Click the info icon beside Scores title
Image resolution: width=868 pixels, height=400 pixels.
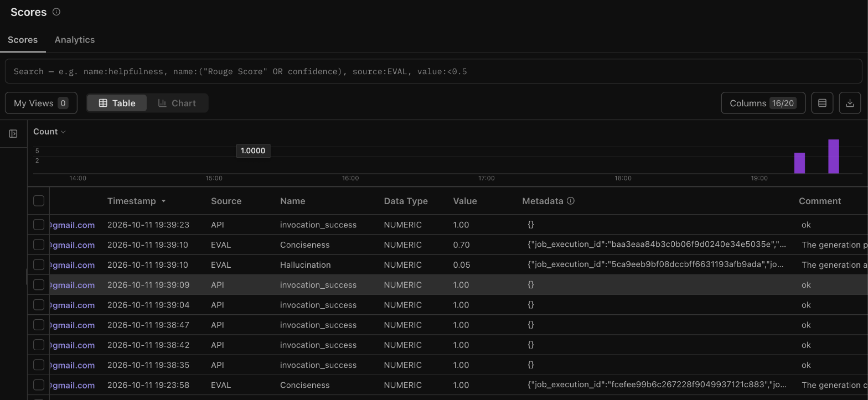coord(56,12)
